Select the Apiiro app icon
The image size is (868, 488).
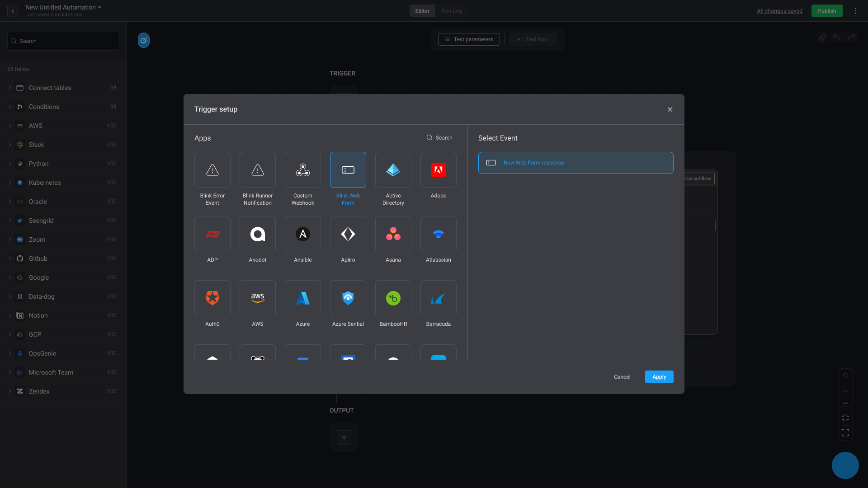pyautogui.click(x=348, y=234)
